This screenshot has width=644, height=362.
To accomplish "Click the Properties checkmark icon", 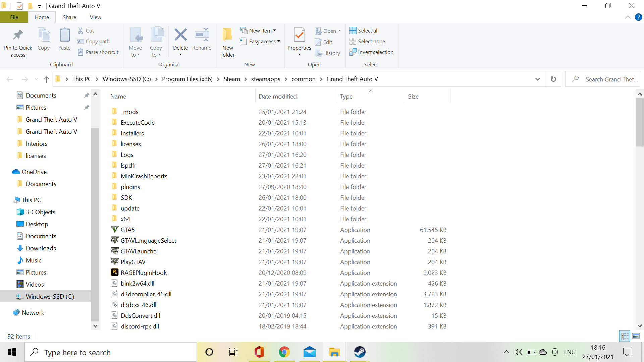I will click(299, 35).
